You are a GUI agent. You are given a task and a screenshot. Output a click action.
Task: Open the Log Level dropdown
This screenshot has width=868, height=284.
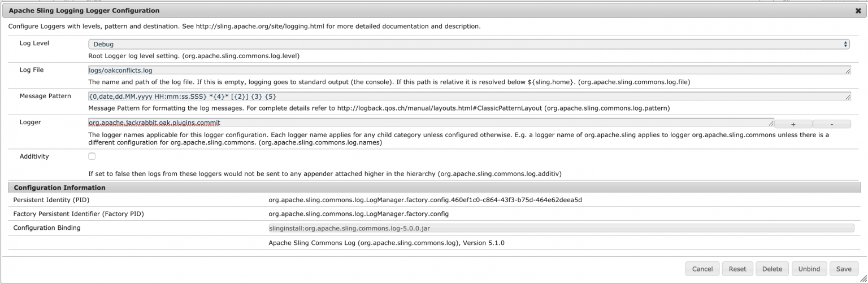pyautogui.click(x=468, y=44)
